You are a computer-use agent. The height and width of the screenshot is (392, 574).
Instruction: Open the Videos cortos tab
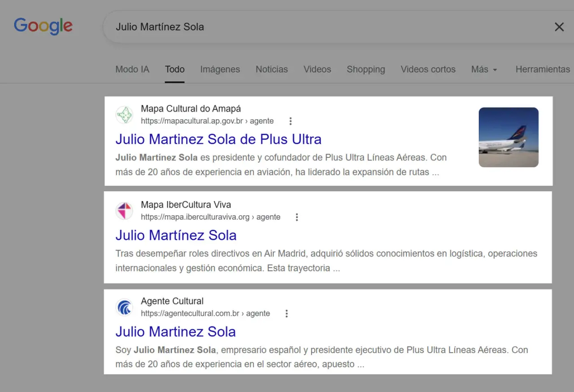tap(428, 69)
